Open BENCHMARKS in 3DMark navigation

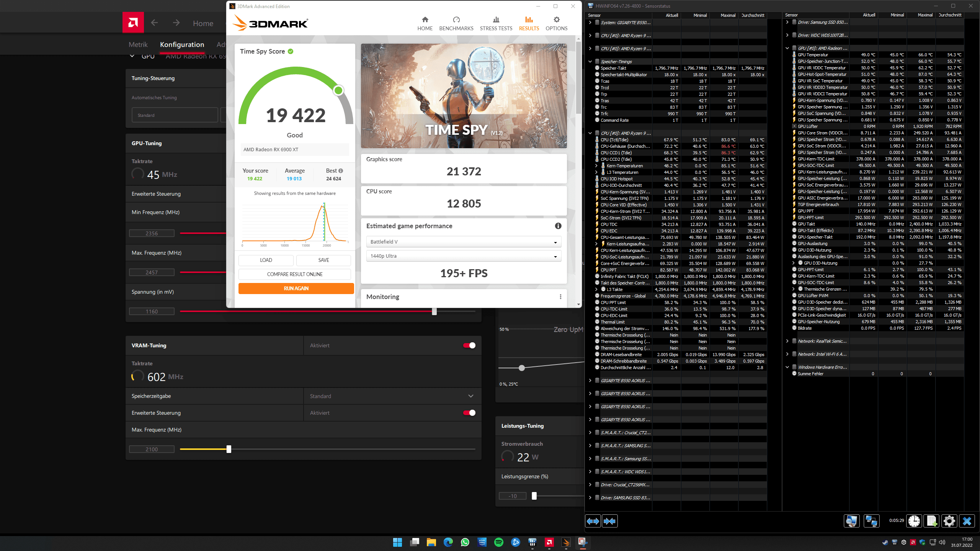pos(456,23)
